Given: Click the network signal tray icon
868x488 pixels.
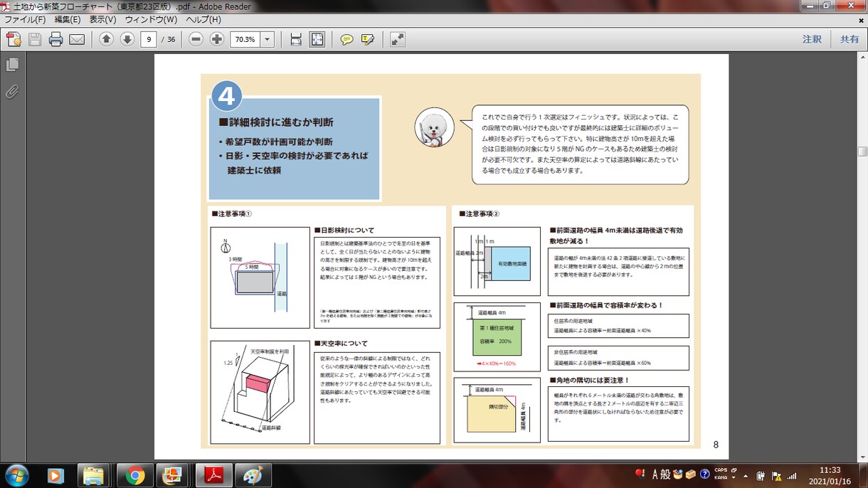Looking at the screenshot, I should pyautogui.click(x=792, y=475).
